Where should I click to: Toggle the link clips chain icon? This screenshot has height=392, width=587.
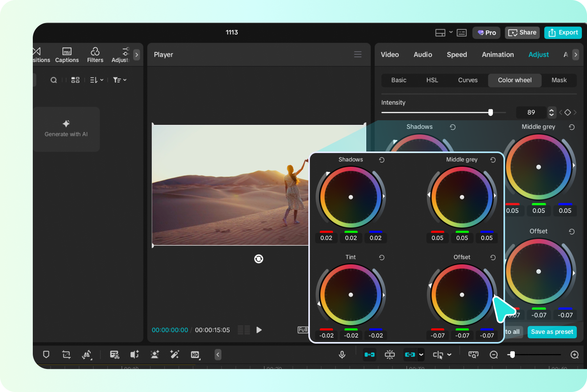[411, 355]
